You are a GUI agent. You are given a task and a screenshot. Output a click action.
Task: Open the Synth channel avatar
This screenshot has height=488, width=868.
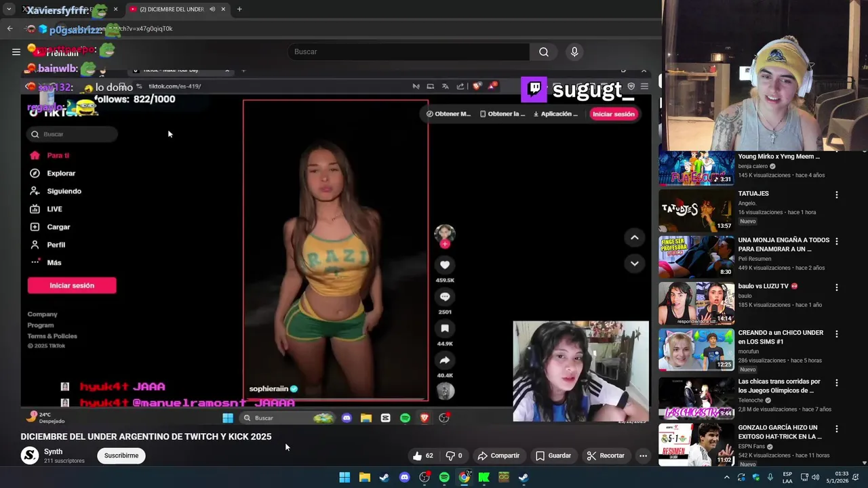point(30,455)
